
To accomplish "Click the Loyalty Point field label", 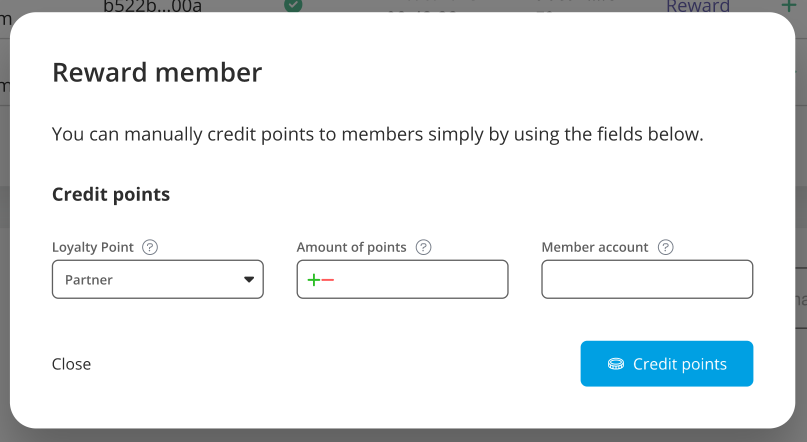I will pyautogui.click(x=93, y=247).
